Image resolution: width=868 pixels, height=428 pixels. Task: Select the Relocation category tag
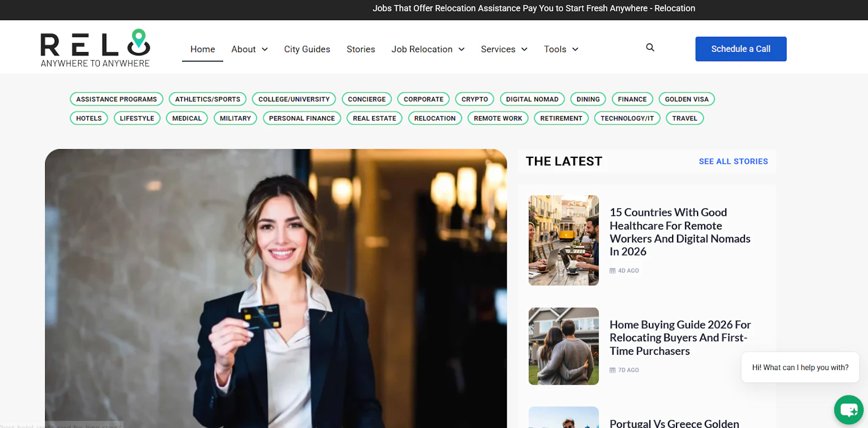coord(435,118)
